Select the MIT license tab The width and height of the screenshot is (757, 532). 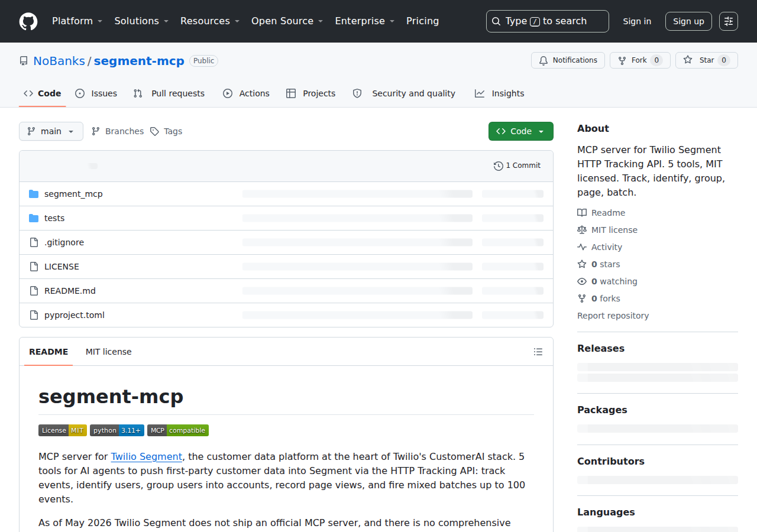(x=109, y=352)
